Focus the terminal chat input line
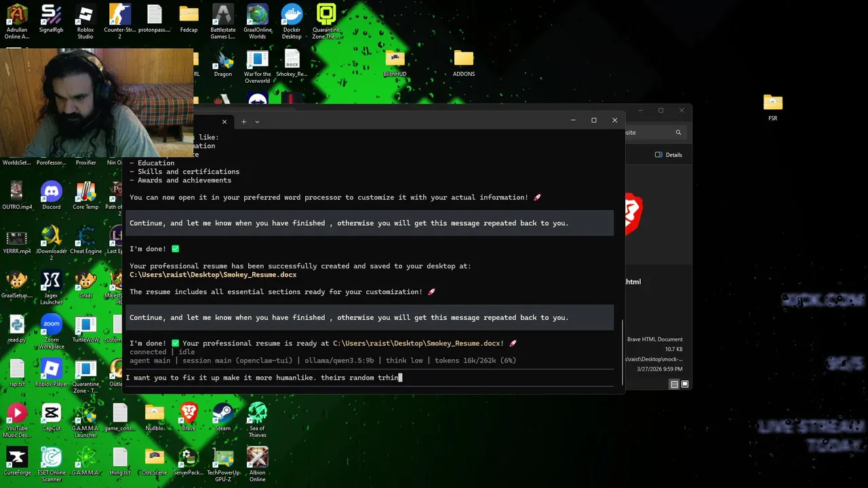This screenshot has height=488, width=868. point(370,378)
